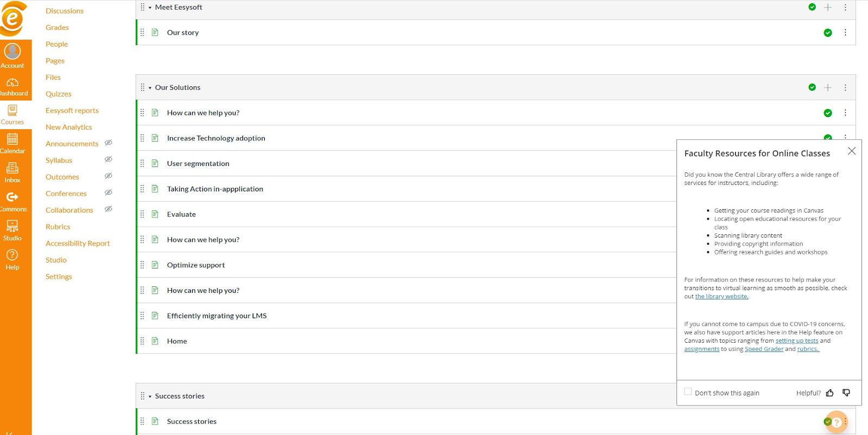Screen dimensions: 868x435
Task: Open the Calendar icon in sidebar
Action: [x=12, y=140]
